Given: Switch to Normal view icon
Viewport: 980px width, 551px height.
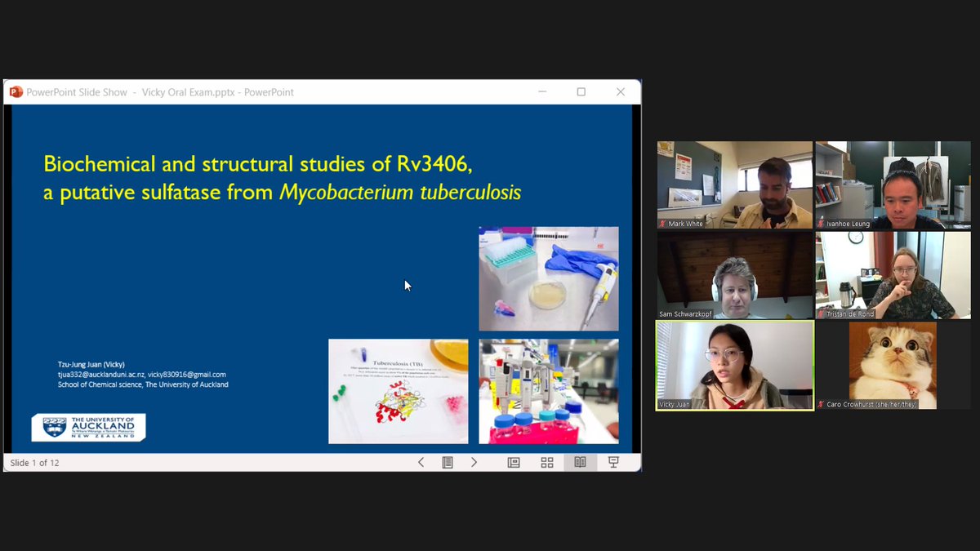Looking at the screenshot, I should (x=514, y=462).
